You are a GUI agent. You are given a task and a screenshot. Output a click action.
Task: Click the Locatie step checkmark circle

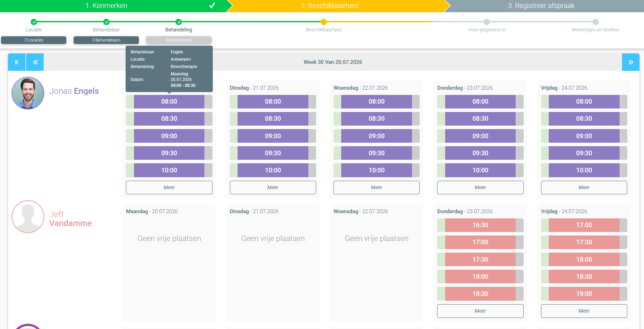34,22
